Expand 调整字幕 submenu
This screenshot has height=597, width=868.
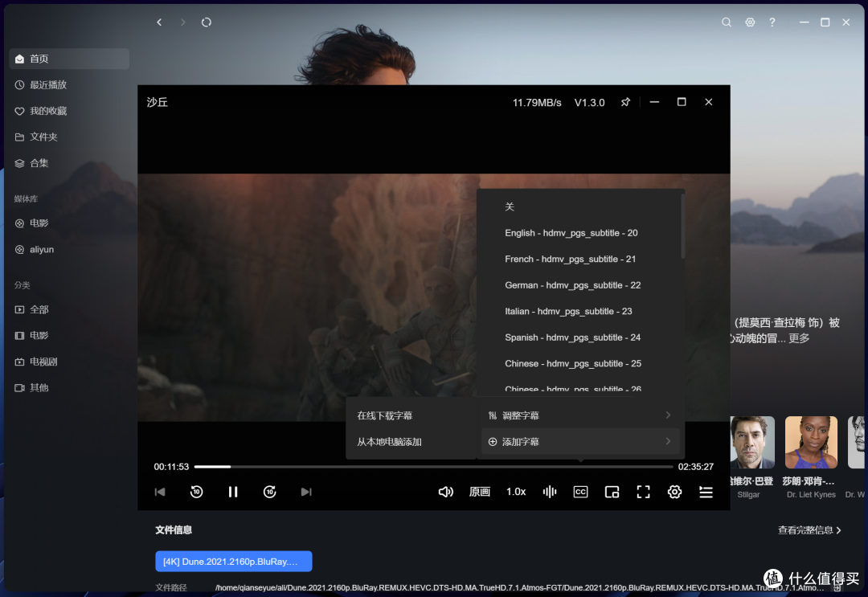[580, 415]
